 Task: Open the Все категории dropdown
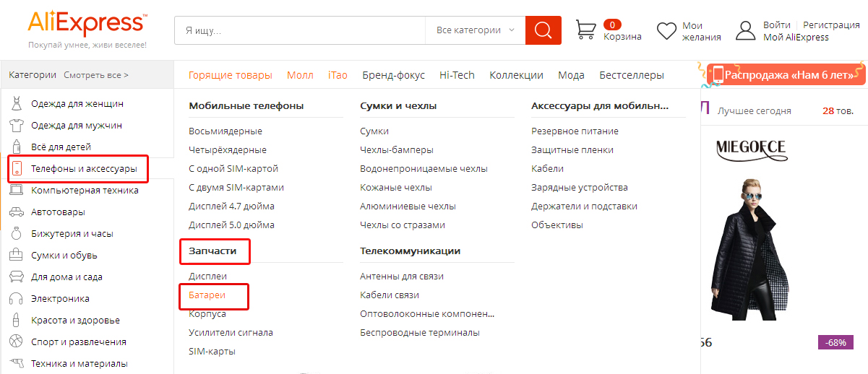point(475,30)
